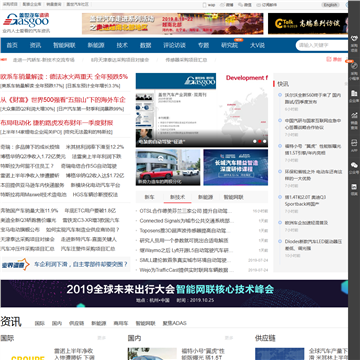Open the Connected Signals article link
The image size is (360, 360).
pyautogui.click(x=187, y=221)
